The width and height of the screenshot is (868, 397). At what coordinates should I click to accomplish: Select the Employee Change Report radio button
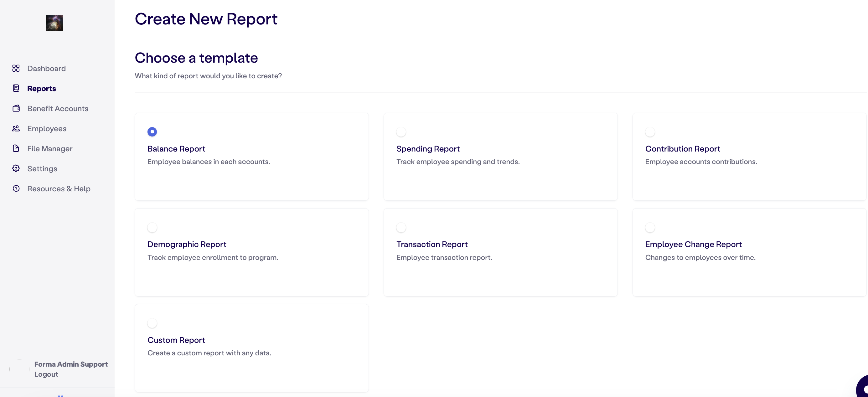point(650,228)
